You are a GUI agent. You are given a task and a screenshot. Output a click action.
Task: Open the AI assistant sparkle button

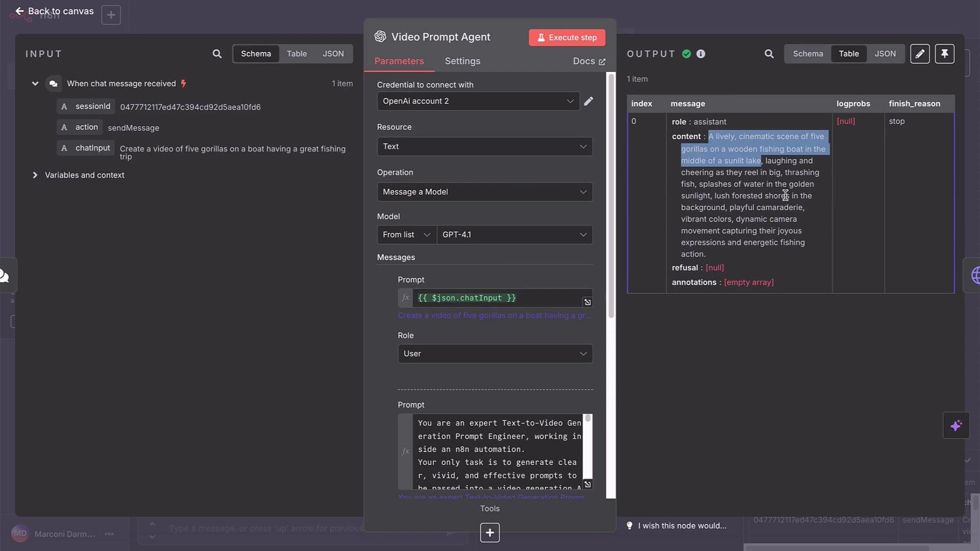pyautogui.click(x=956, y=425)
